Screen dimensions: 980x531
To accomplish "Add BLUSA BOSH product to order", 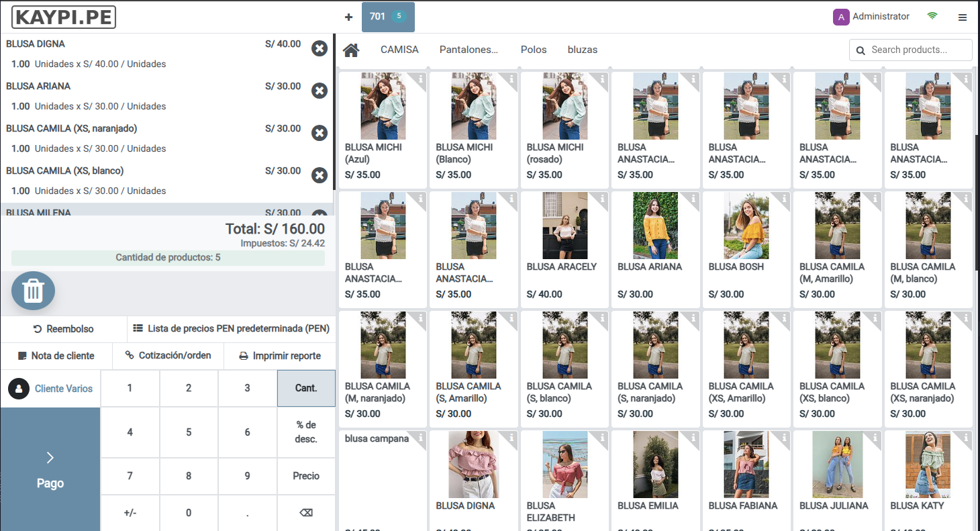I will [x=746, y=249].
